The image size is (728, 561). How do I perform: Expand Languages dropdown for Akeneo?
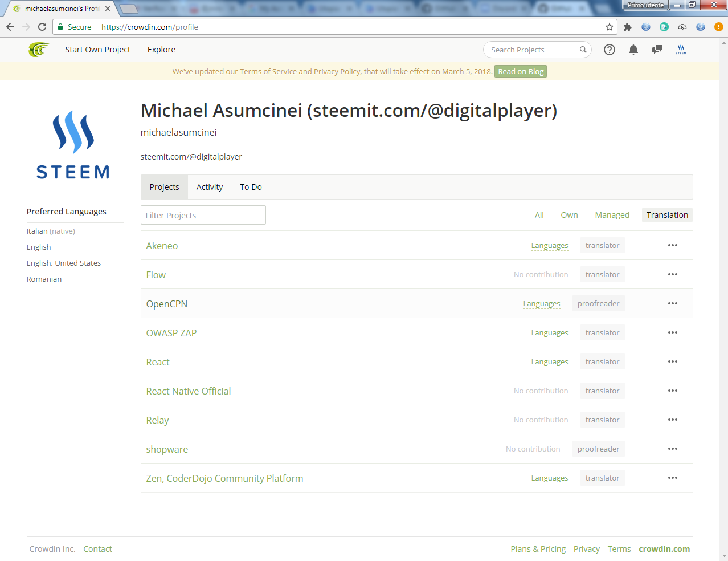coord(550,246)
